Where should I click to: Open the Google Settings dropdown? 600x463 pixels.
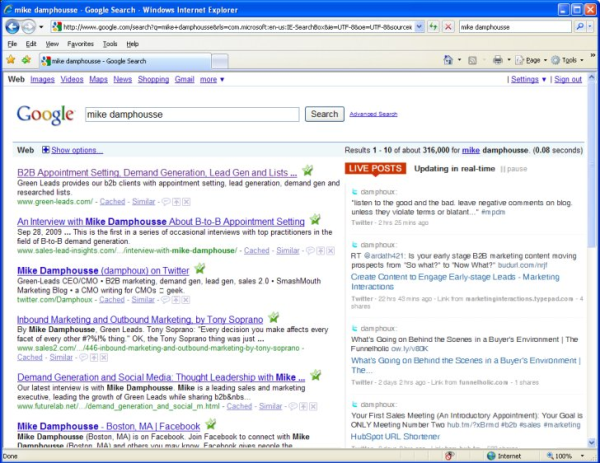(528, 79)
